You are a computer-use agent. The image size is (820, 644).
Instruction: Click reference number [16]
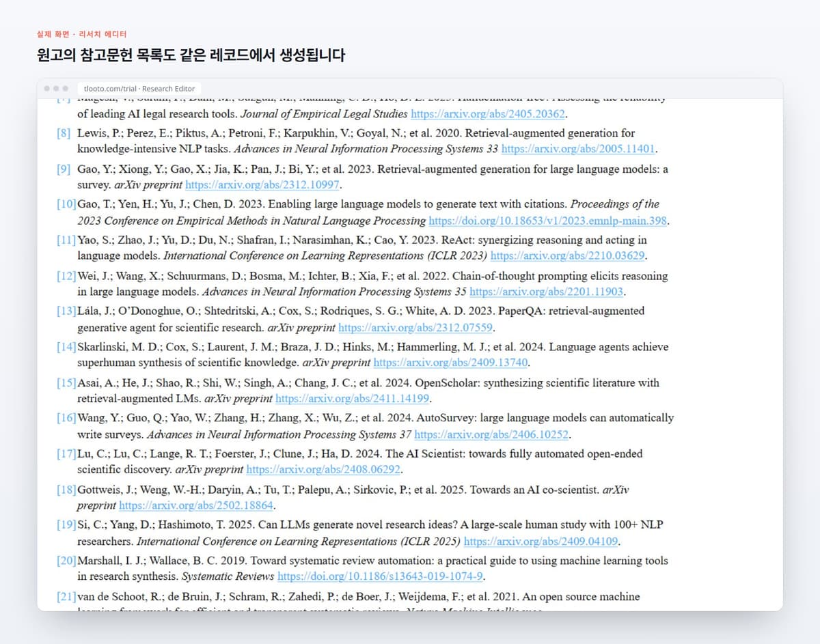(66, 418)
